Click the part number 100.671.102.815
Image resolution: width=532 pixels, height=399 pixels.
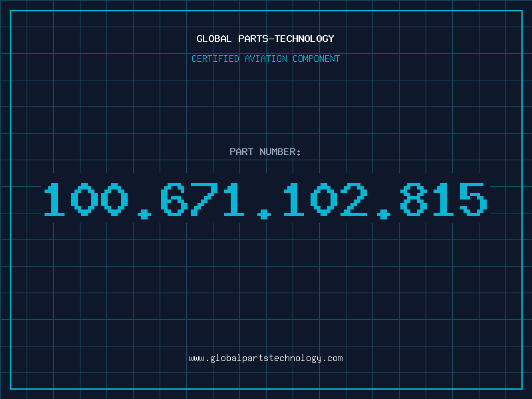pos(265,200)
